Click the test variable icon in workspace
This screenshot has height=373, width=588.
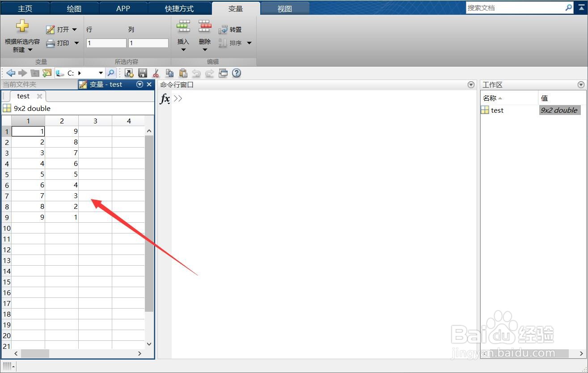(x=485, y=110)
